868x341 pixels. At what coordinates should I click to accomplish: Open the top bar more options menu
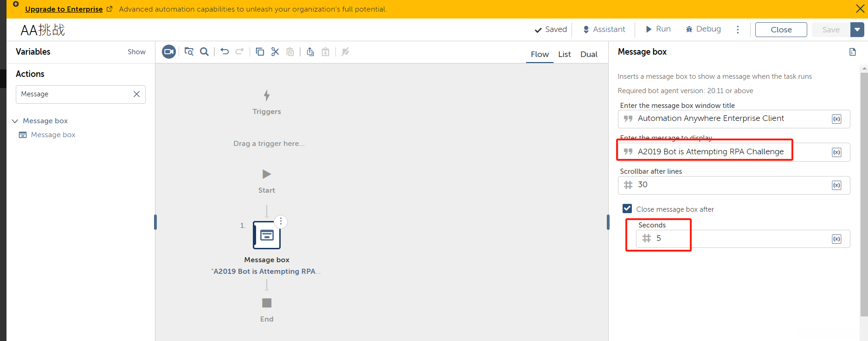click(738, 30)
